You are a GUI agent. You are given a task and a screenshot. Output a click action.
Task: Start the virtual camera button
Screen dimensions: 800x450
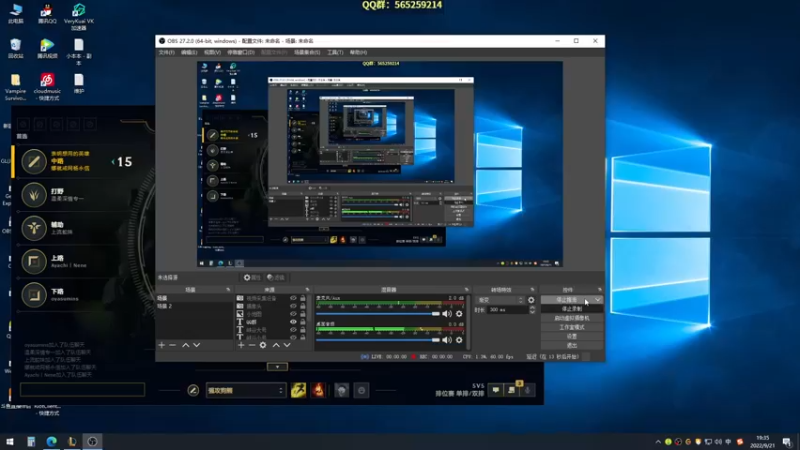tap(571, 318)
